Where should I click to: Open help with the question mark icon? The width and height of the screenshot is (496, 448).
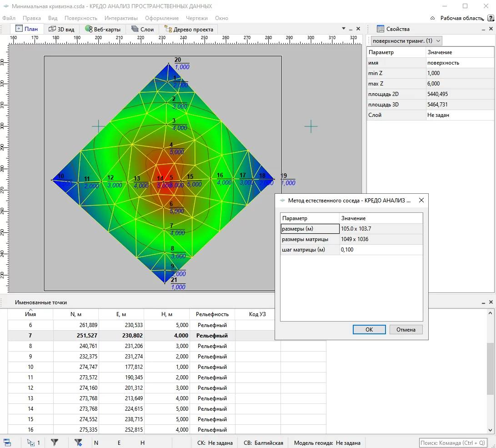491,18
